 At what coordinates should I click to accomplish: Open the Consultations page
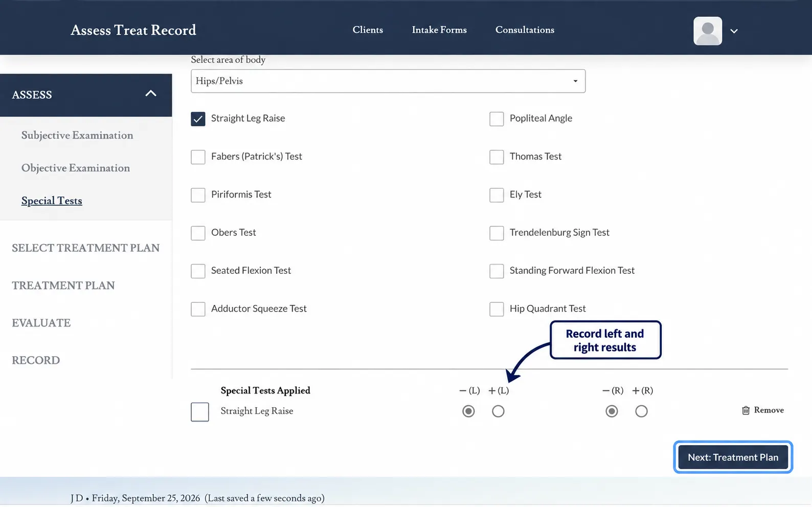point(525,30)
